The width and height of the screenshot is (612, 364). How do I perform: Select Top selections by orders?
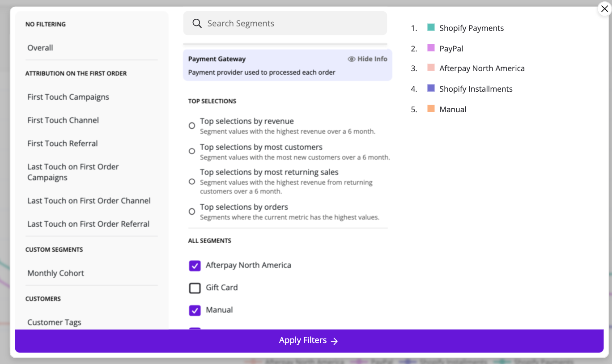pyautogui.click(x=192, y=212)
